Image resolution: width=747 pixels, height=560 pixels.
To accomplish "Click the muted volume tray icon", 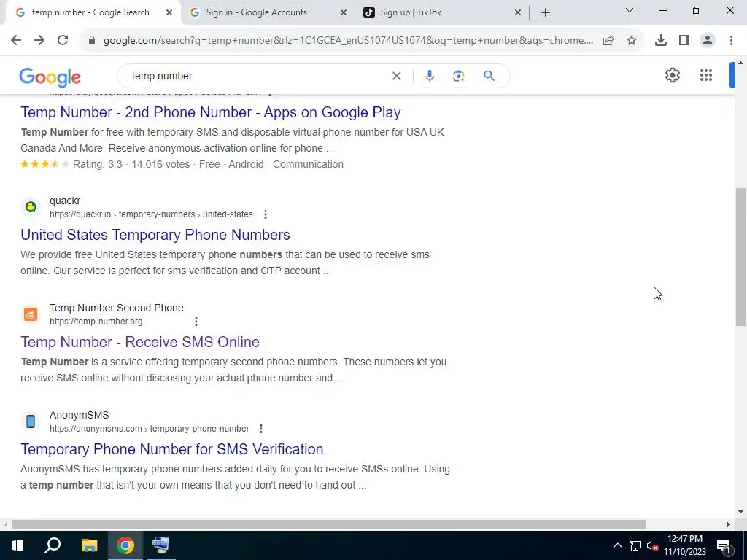I will [652, 545].
